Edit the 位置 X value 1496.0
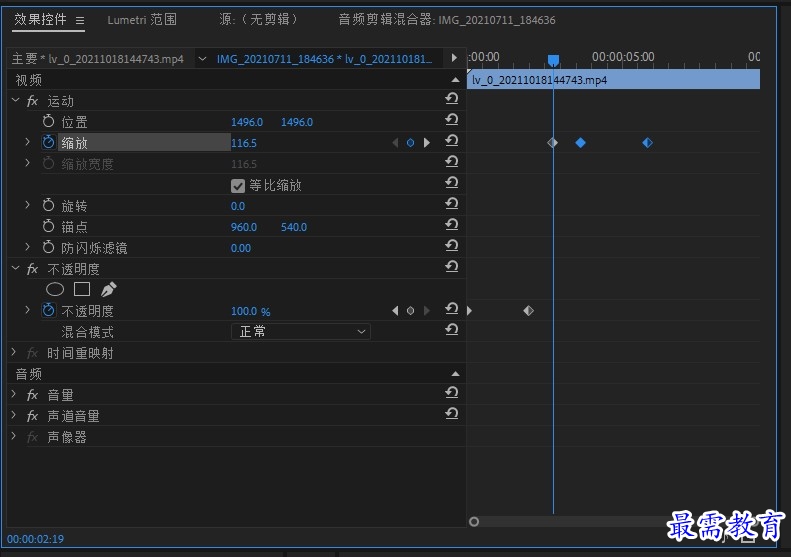The width and height of the screenshot is (791, 557). pos(247,122)
